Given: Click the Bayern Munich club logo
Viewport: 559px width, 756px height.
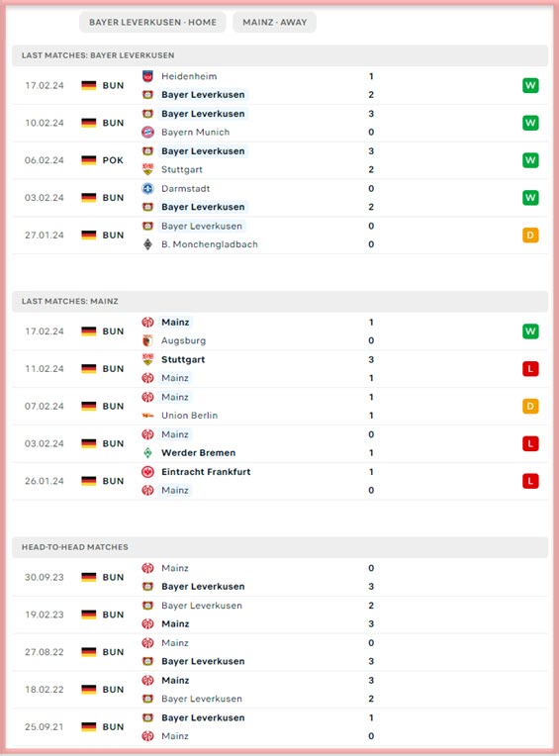Looking at the screenshot, I should (x=148, y=133).
